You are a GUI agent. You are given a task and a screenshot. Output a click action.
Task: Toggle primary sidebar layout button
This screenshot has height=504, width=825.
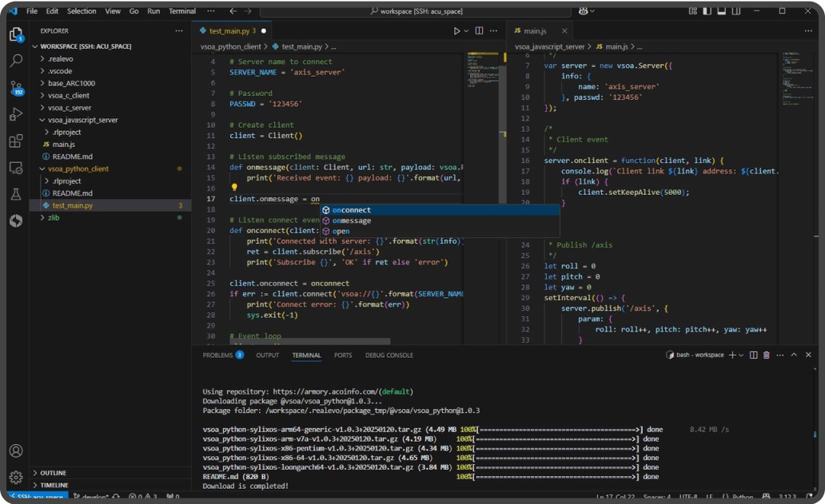click(707, 11)
